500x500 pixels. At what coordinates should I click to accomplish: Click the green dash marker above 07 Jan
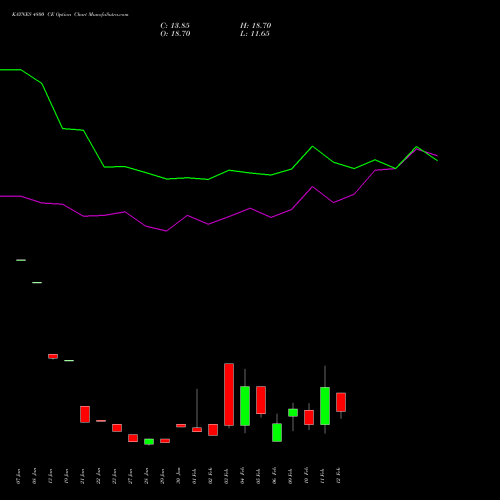coord(21,260)
